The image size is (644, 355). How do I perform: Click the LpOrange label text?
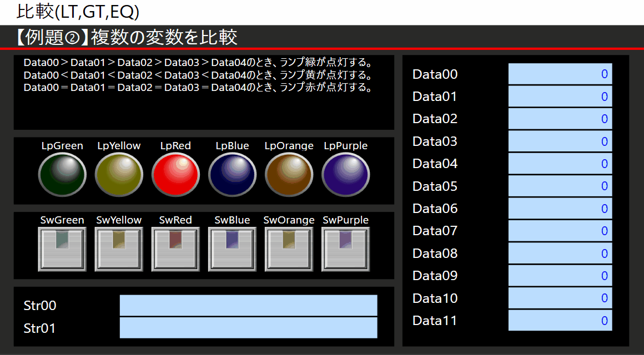(289, 146)
